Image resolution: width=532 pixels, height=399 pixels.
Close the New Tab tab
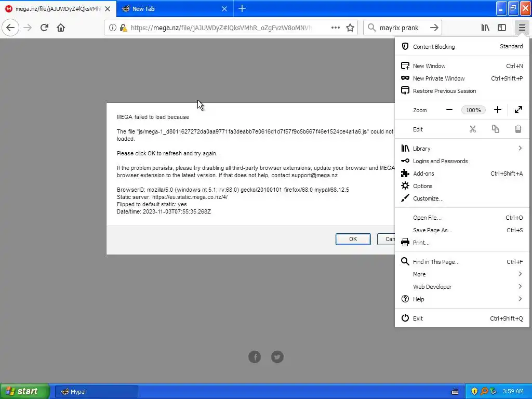point(224,9)
